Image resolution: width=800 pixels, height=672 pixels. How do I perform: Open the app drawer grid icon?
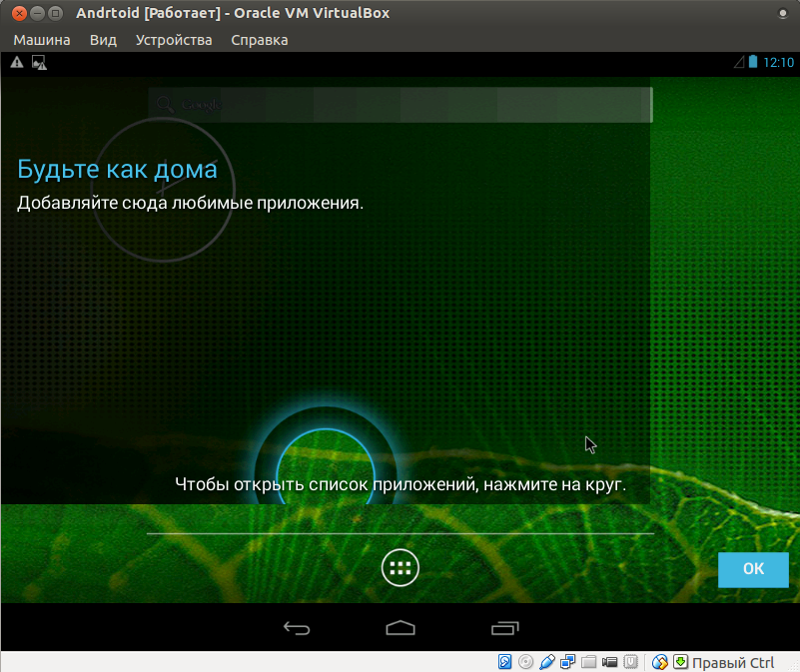(400, 568)
